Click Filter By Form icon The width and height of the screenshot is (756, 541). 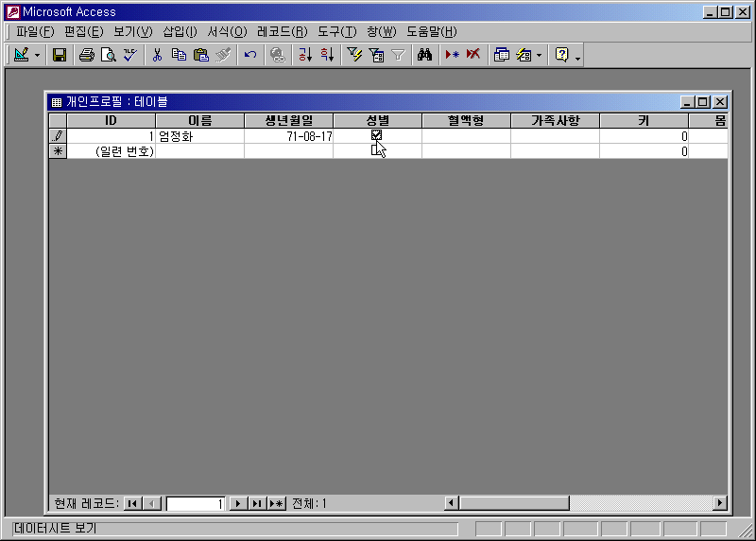pos(376,55)
